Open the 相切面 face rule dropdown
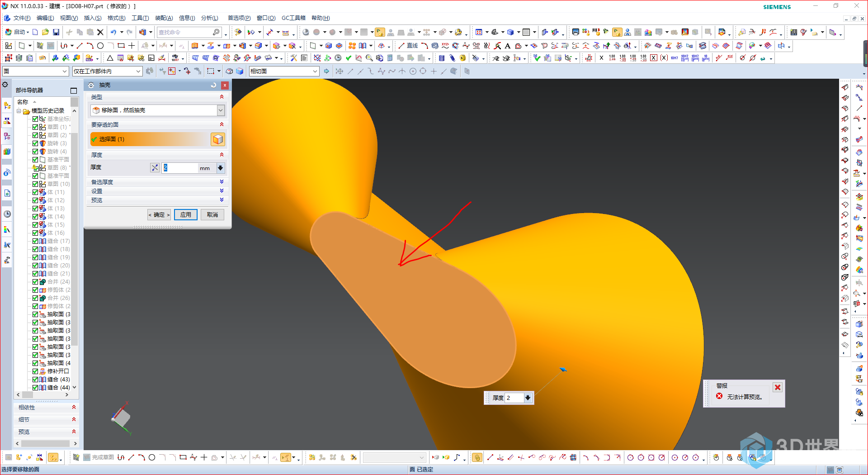 [x=283, y=71]
